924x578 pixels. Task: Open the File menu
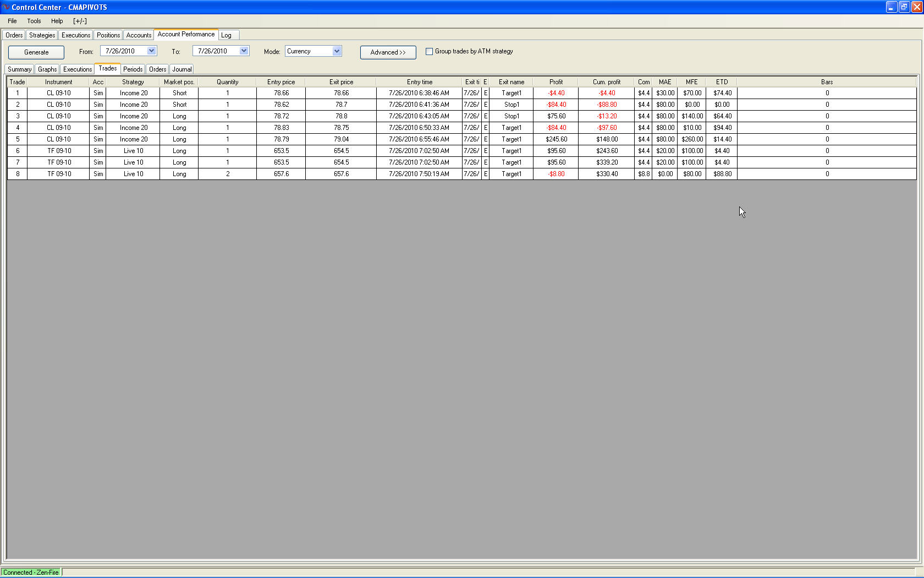(12, 21)
